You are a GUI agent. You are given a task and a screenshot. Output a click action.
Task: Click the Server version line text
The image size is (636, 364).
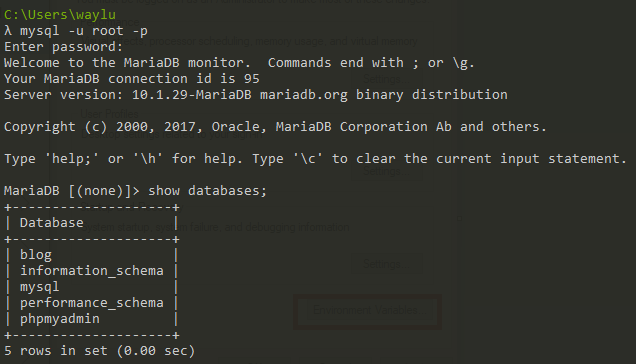point(256,95)
